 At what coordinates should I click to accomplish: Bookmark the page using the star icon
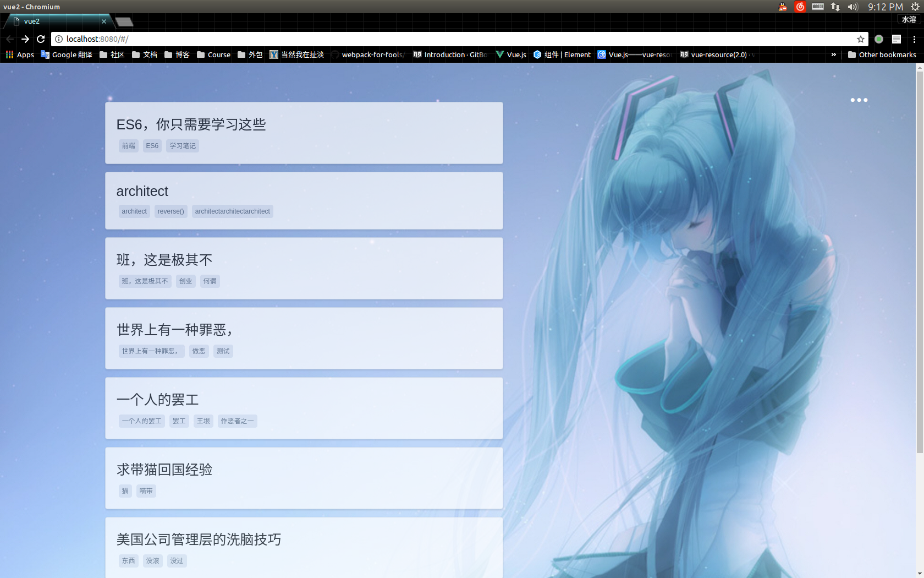coord(861,39)
